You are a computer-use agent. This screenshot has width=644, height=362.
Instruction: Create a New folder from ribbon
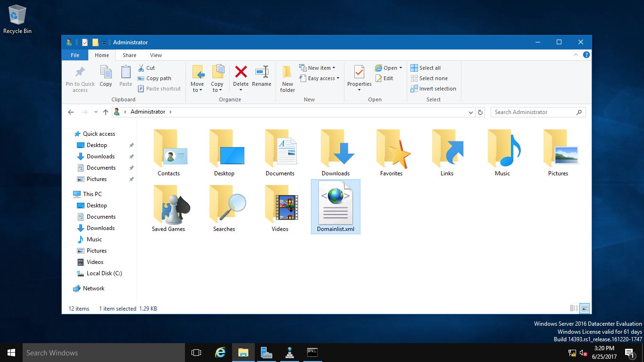coord(287,79)
